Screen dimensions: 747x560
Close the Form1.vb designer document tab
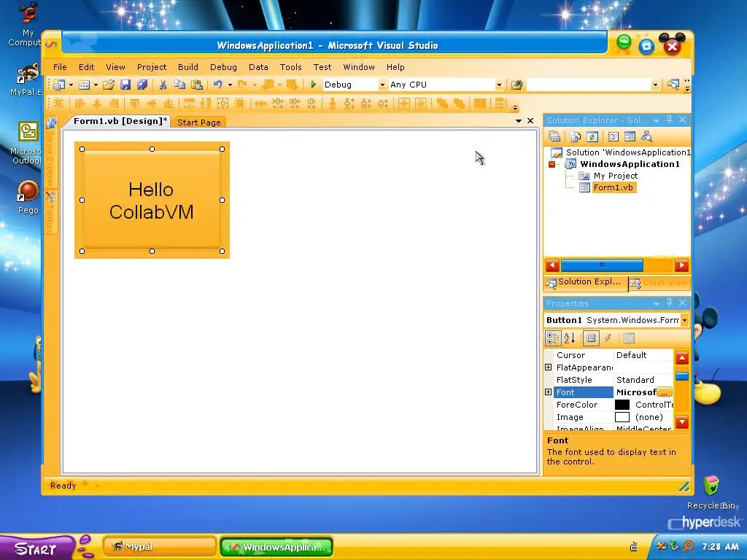pyautogui.click(x=530, y=121)
